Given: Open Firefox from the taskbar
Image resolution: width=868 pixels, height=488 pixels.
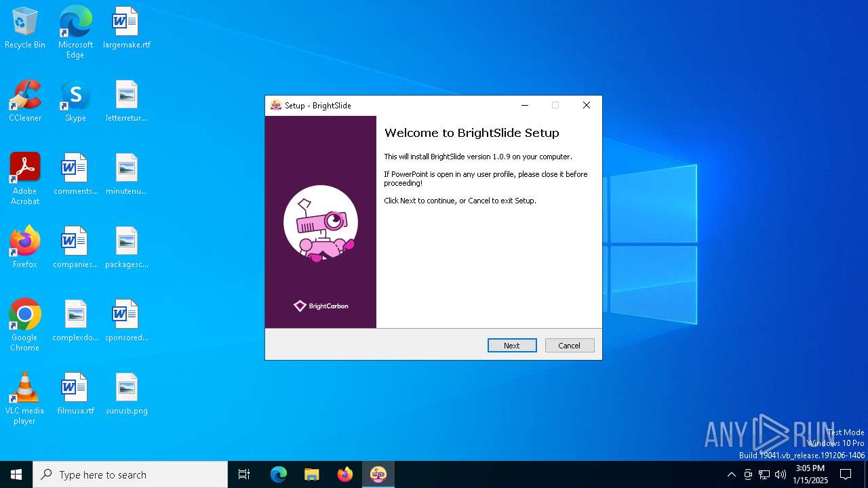Looking at the screenshot, I should (x=345, y=474).
